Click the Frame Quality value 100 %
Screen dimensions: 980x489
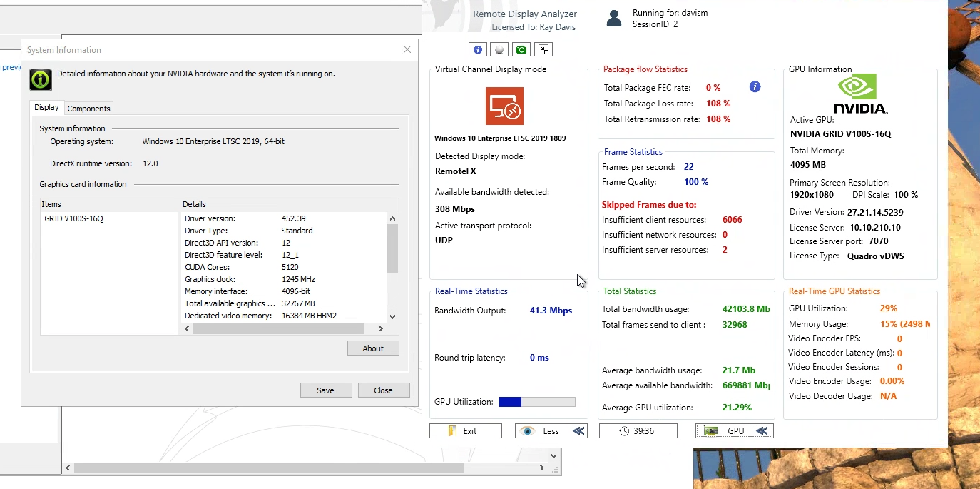[x=696, y=182]
